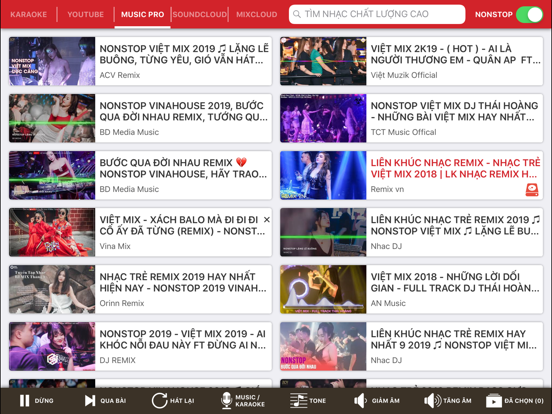The image size is (552, 414).
Task: Play title Nonstop Vinahouse 2019, Bước Qua Đời Nhau
Action: coord(183,111)
